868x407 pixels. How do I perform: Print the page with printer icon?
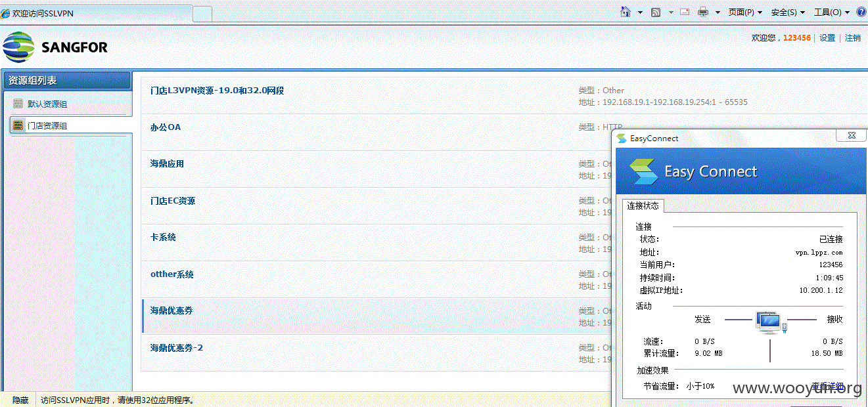click(703, 12)
